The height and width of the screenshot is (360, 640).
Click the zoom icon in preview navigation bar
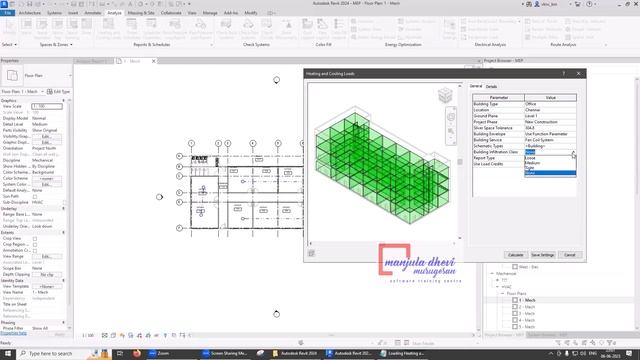[x=451, y=131]
